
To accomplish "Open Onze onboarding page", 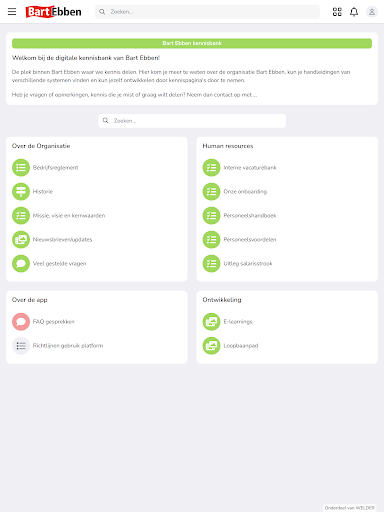I will [x=245, y=192].
